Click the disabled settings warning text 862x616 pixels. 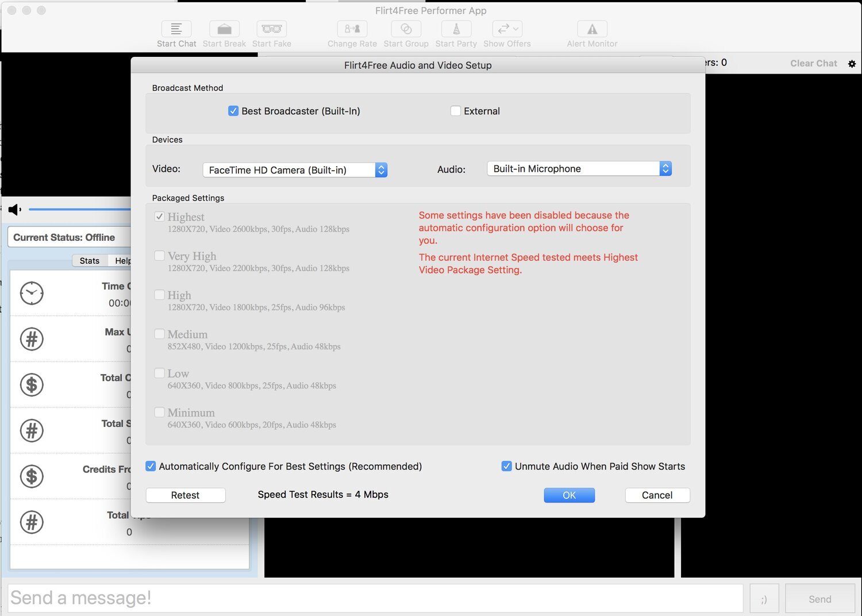524,228
